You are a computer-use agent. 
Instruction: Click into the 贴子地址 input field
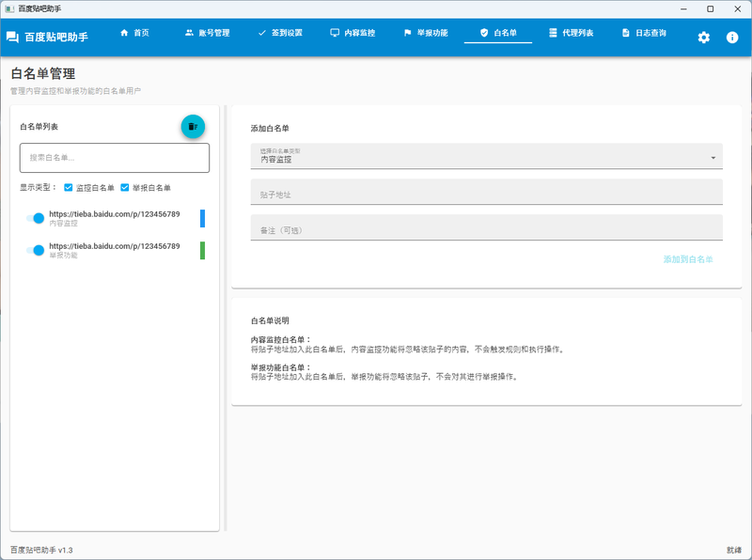486,192
